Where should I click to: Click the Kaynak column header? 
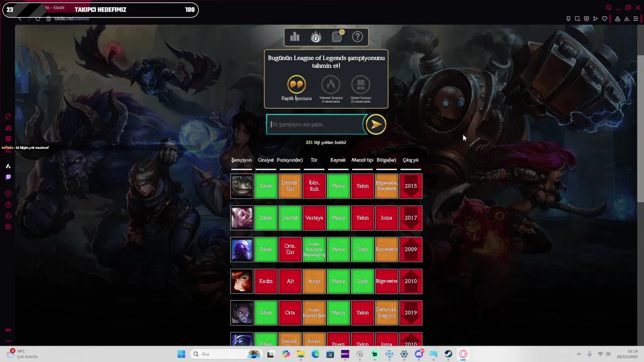coord(338,160)
